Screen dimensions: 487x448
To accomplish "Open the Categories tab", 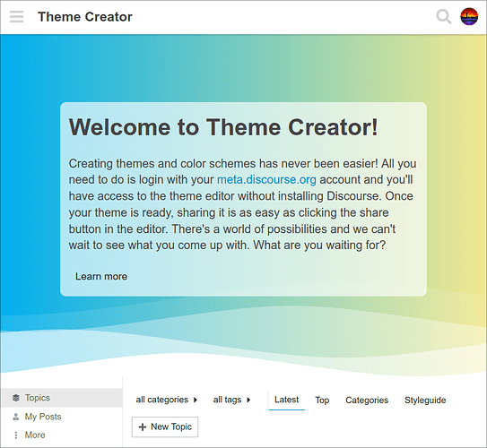I will coord(367,400).
